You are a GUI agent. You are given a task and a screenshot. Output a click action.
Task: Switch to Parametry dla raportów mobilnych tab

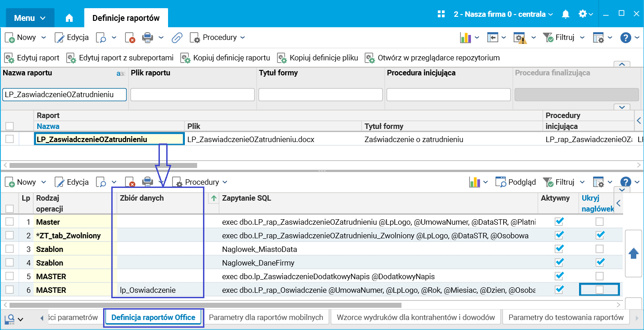[266, 317]
